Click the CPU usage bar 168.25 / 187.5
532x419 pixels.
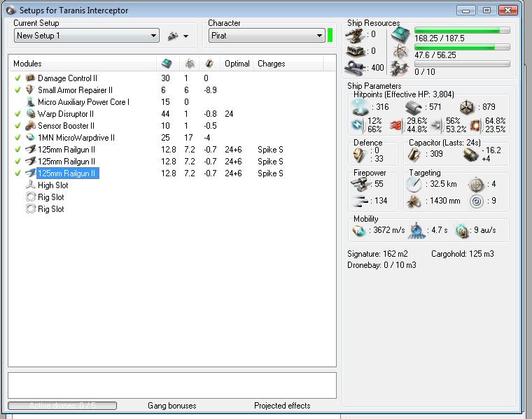point(462,30)
